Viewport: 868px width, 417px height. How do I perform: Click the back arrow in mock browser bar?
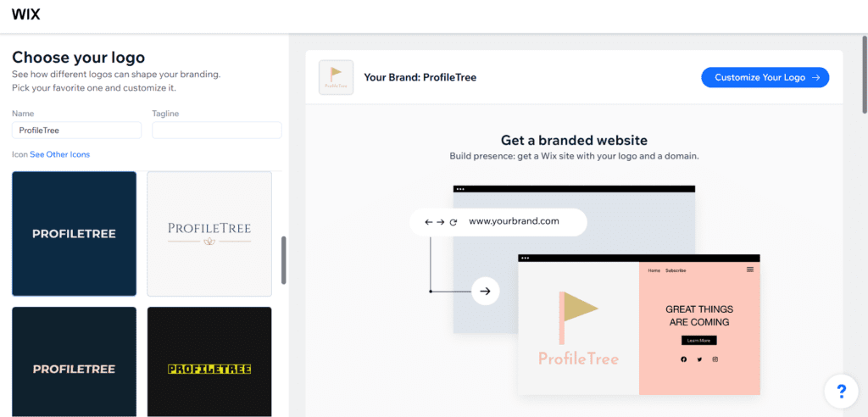point(428,222)
